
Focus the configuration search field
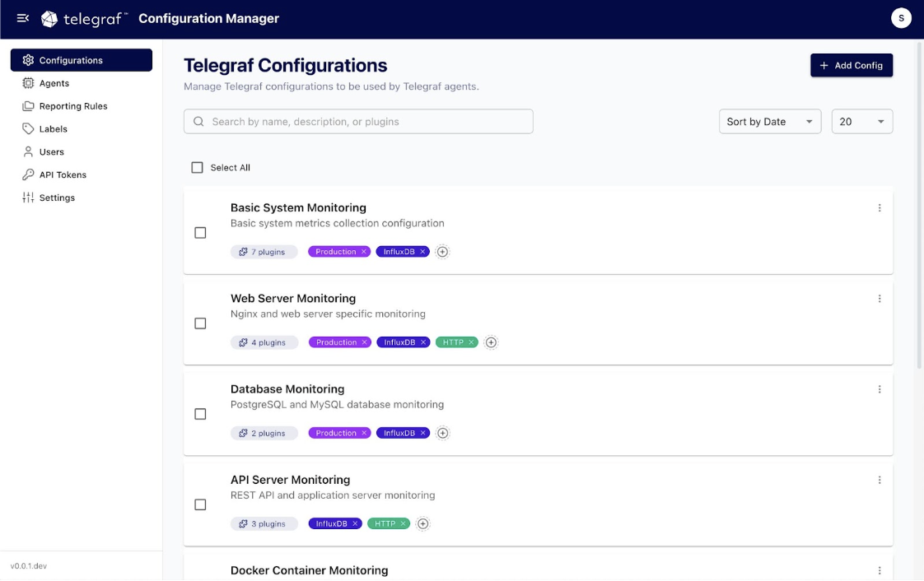358,122
